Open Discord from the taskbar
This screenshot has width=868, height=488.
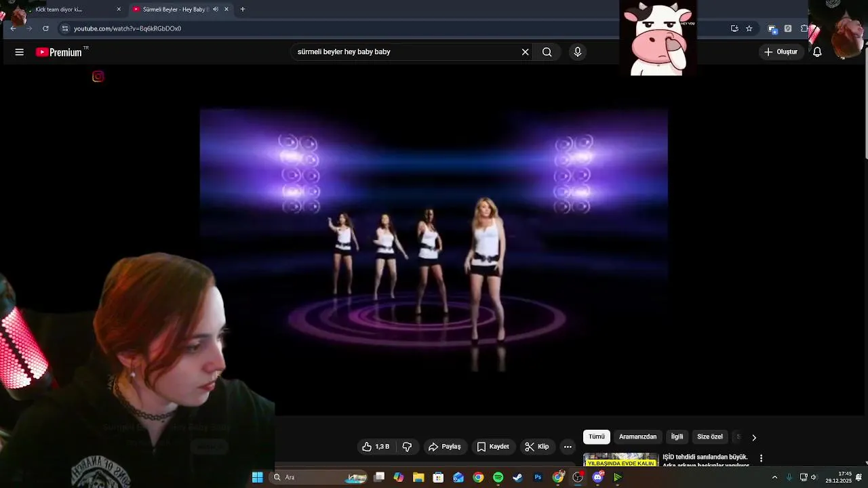coord(597,478)
